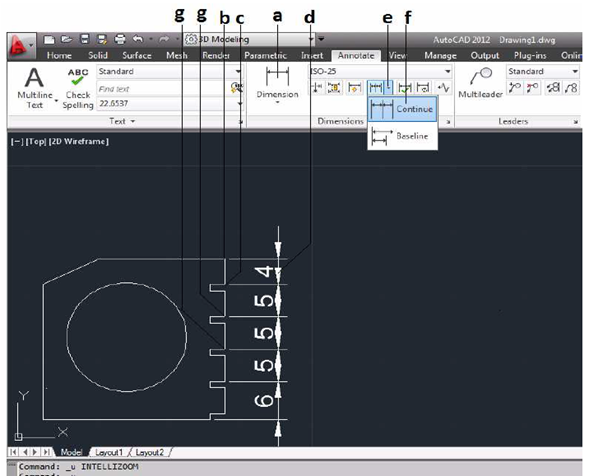Expand the Dimension button dropdown arrow

coord(278,103)
